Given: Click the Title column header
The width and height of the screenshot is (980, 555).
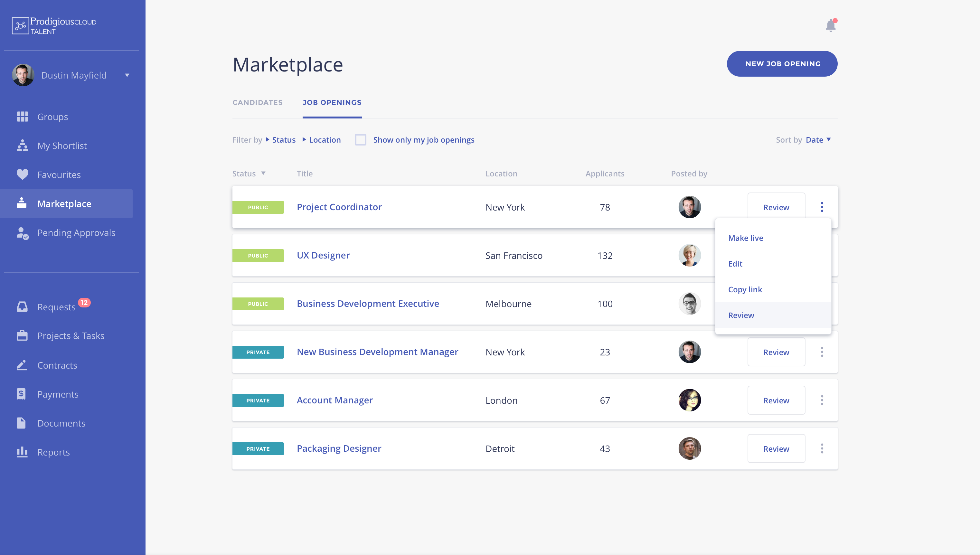Looking at the screenshot, I should (305, 174).
